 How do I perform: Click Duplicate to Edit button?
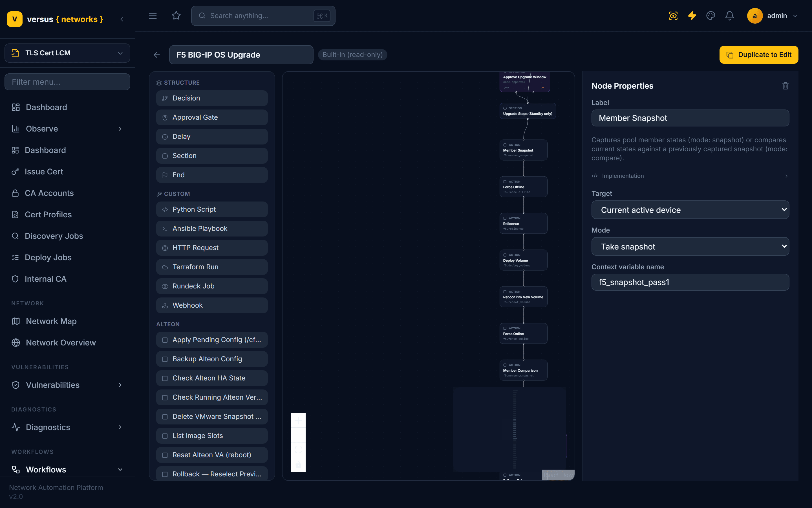pyautogui.click(x=759, y=55)
